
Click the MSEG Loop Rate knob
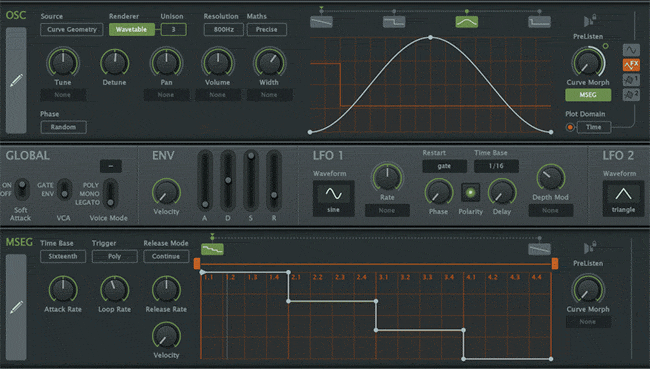pos(114,289)
